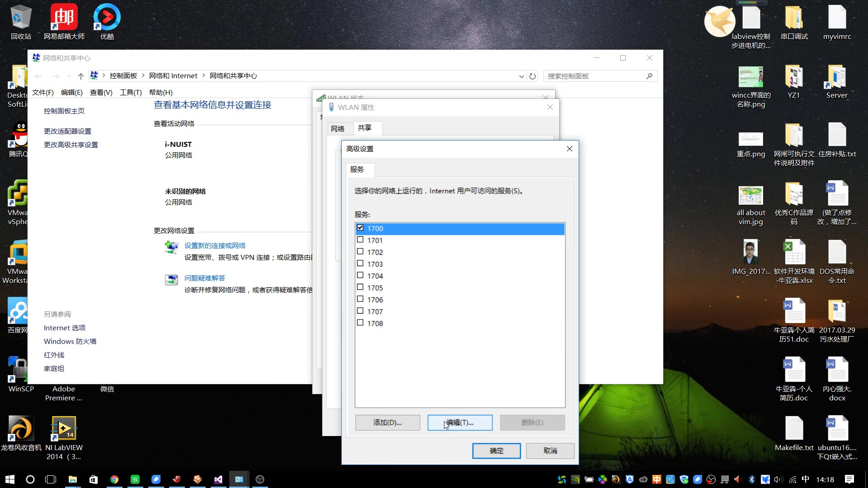This screenshot has height=488, width=868.
Task: Open the Chrome icon on taskbar
Action: coord(114,479)
